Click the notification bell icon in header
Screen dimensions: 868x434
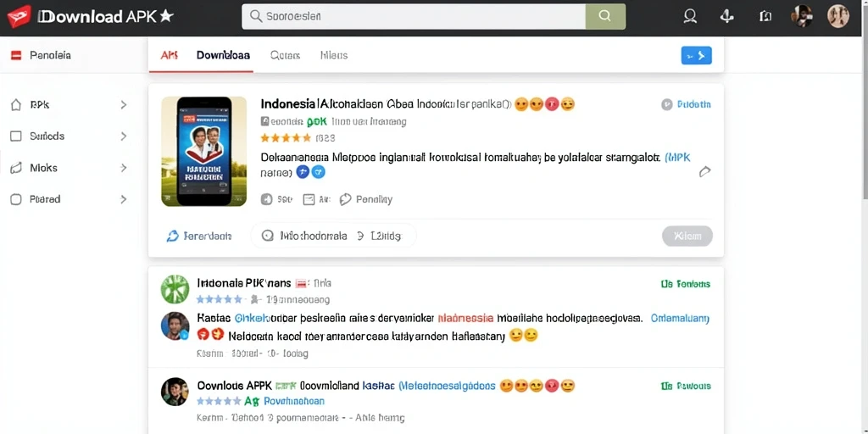[x=726, y=16]
